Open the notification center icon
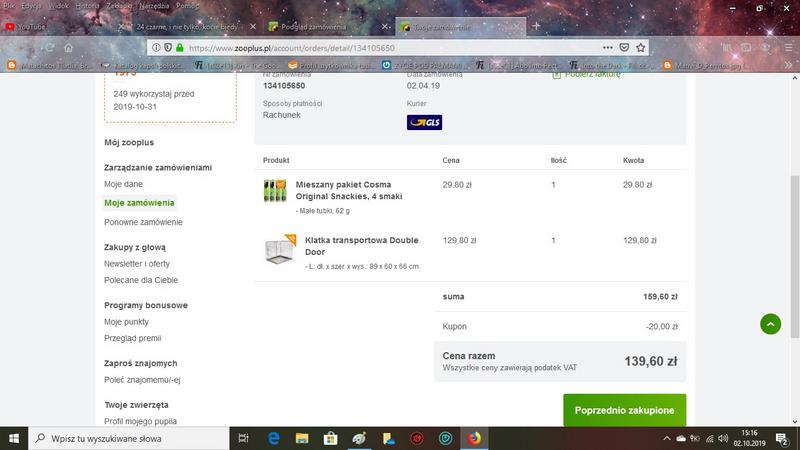Viewport: 800px width, 450px height. pyautogui.click(x=782, y=438)
